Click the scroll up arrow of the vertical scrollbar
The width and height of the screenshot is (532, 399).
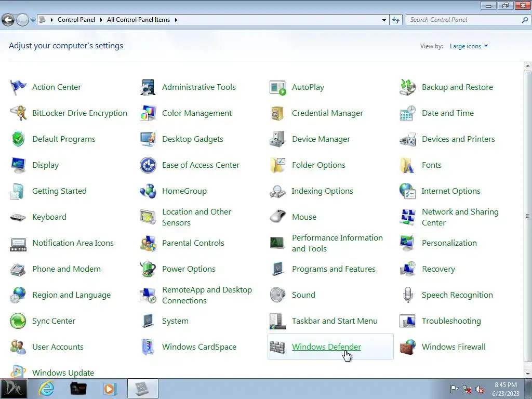click(528, 65)
